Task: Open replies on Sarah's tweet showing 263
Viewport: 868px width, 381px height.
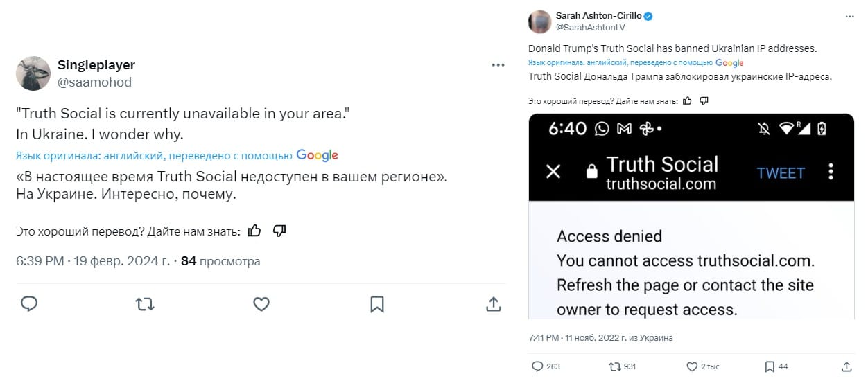Action: [546, 366]
